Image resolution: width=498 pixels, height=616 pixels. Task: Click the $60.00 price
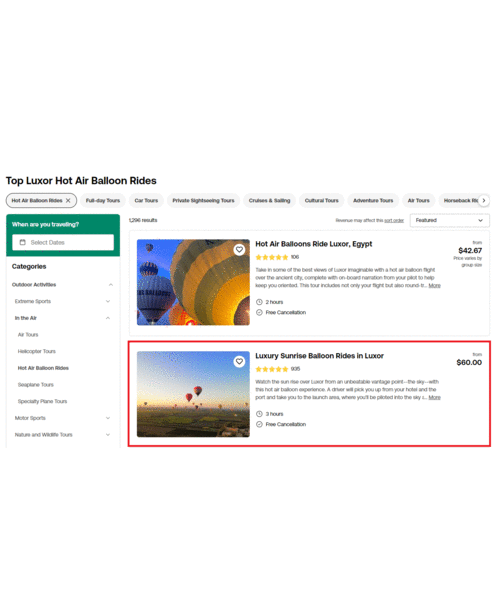(x=469, y=363)
